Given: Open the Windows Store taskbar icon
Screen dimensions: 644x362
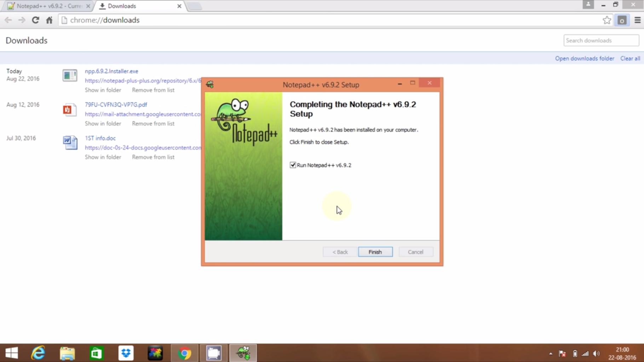Looking at the screenshot, I should point(97,353).
